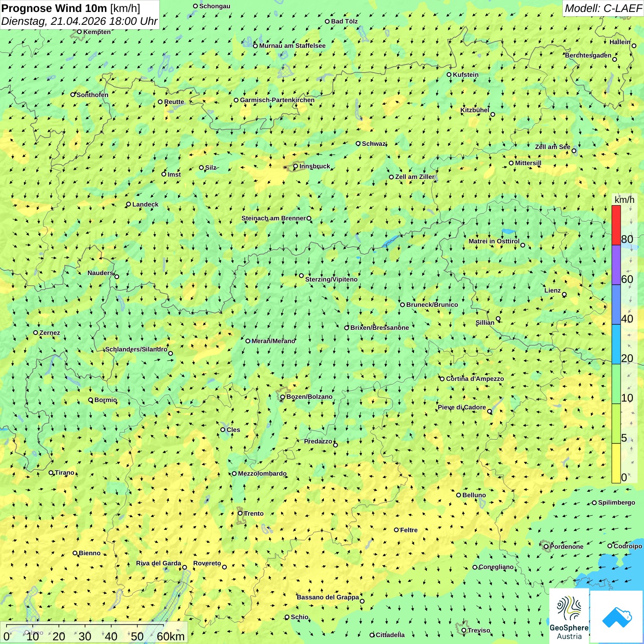The height and width of the screenshot is (644, 644).
Task: Click the date 'Dienstag, 21.04.2026 18:00 Uhr'
Action: click(79, 21)
